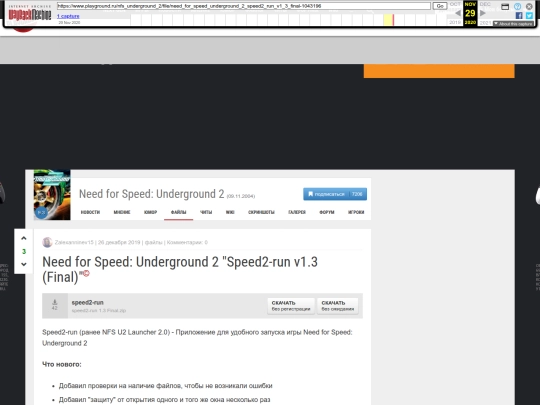Open Комментарии: 0 link

click(x=187, y=242)
